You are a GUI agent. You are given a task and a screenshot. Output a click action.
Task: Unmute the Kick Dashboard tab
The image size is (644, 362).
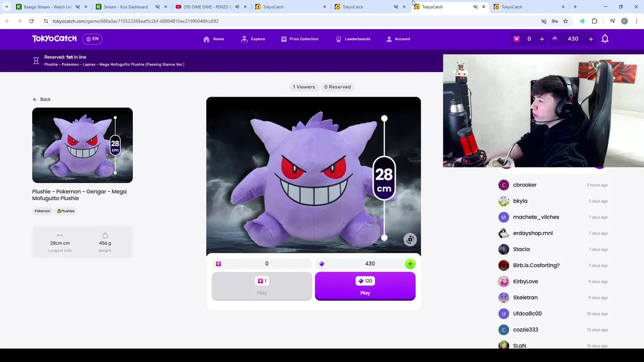point(157,7)
